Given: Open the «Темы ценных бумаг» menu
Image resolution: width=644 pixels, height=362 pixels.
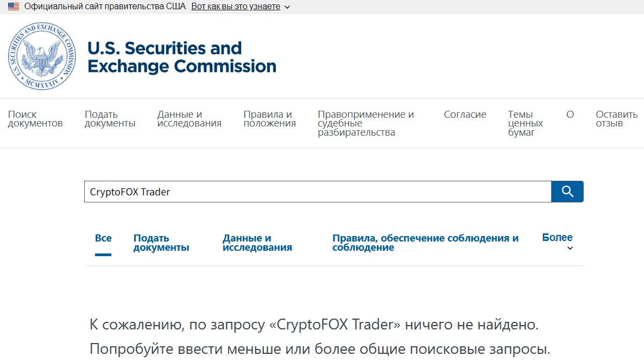Looking at the screenshot, I should click(525, 123).
